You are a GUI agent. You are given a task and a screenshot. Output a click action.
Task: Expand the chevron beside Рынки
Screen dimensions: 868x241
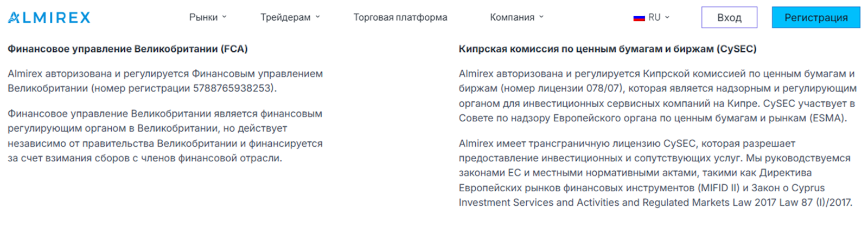coord(225,17)
